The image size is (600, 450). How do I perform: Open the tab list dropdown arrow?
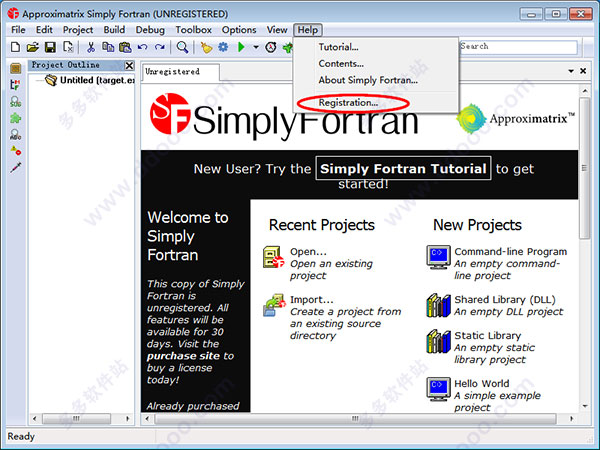(x=571, y=71)
